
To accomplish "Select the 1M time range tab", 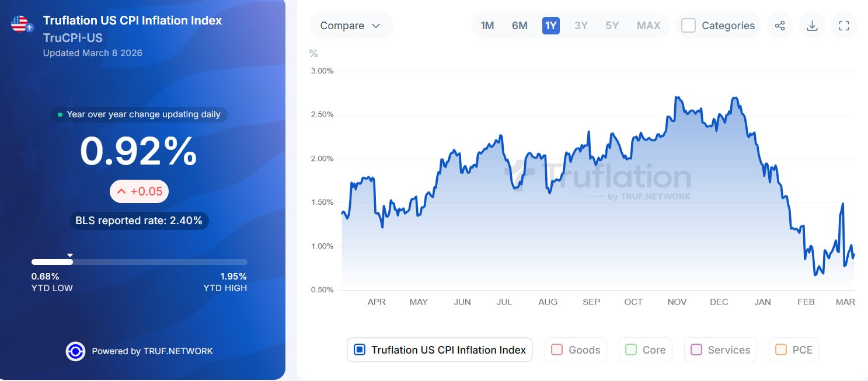I will (487, 26).
